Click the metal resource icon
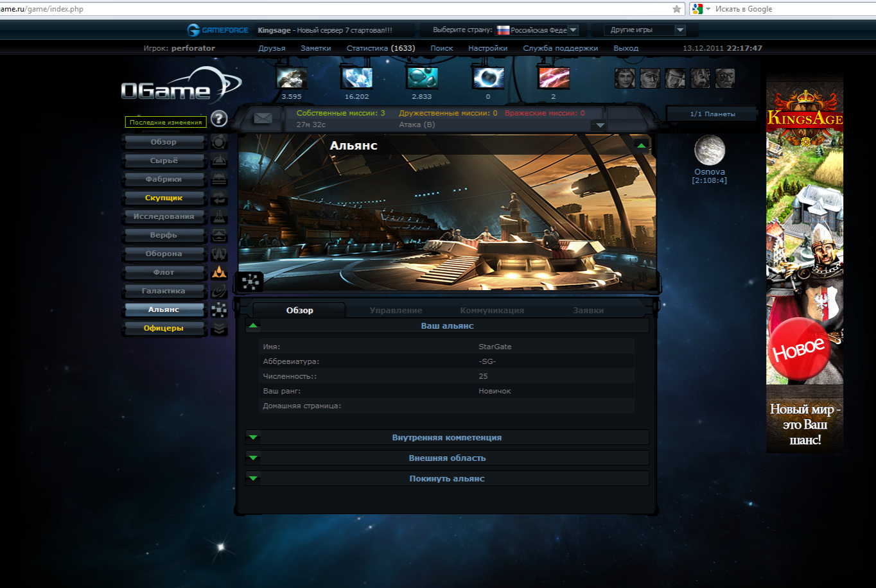The width and height of the screenshot is (876, 588). [292, 78]
